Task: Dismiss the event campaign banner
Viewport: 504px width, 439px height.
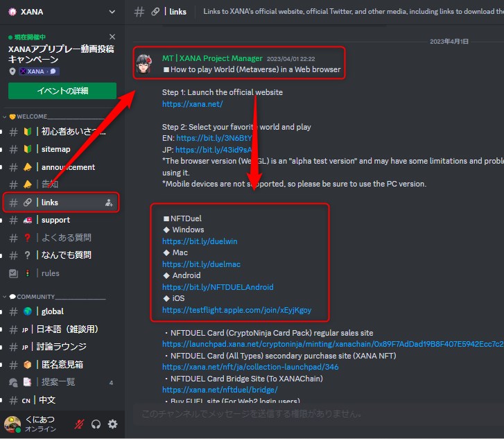Action: tap(112, 37)
